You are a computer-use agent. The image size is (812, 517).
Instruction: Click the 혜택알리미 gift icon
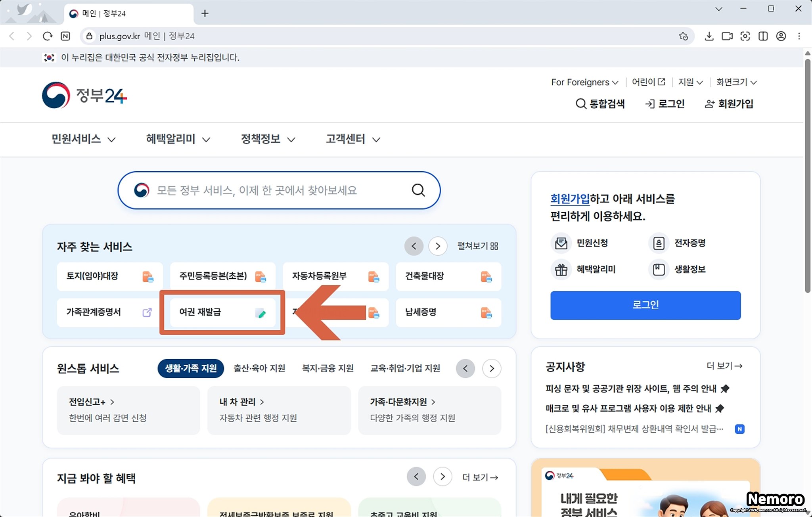[561, 270]
